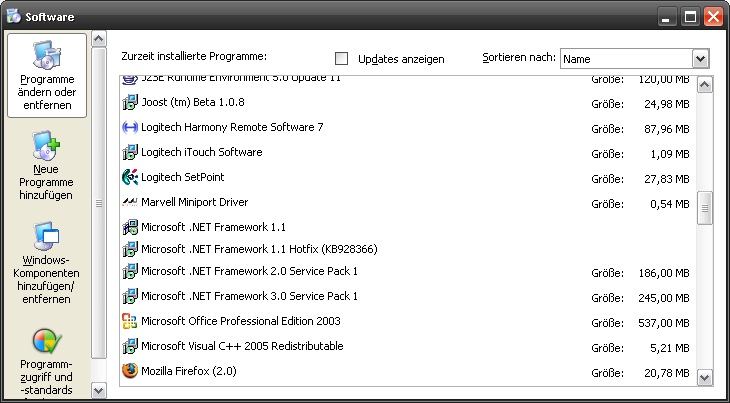The image size is (730, 403).
Task: Open the Sortieren nach dropdown arrow
Action: (x=700, y=59)
